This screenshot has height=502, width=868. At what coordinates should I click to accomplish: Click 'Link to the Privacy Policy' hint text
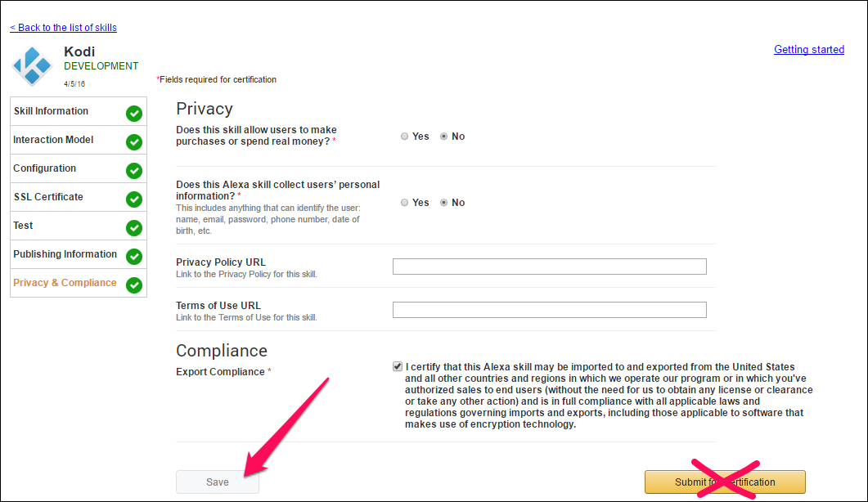coord(246,275)
